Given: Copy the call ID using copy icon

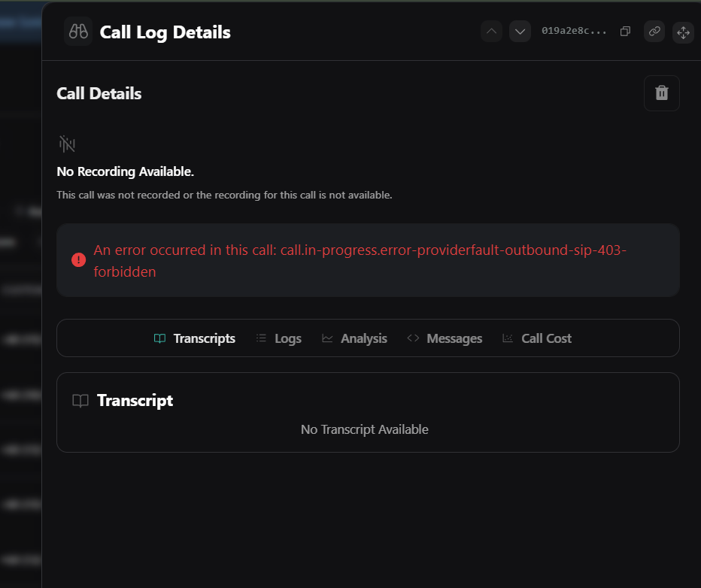Looking at the screenshot, I should tap(625, 32).
